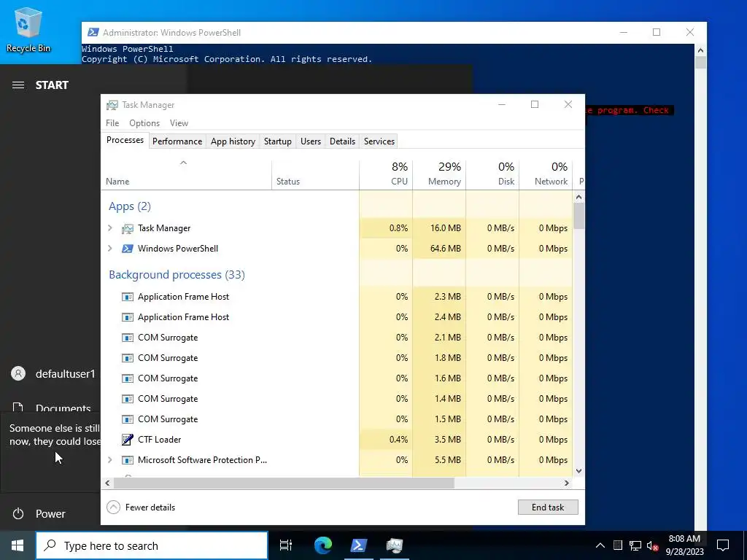
Task: Click the process list vertical scrollbar thumb
Action: (x=578, y=216)
